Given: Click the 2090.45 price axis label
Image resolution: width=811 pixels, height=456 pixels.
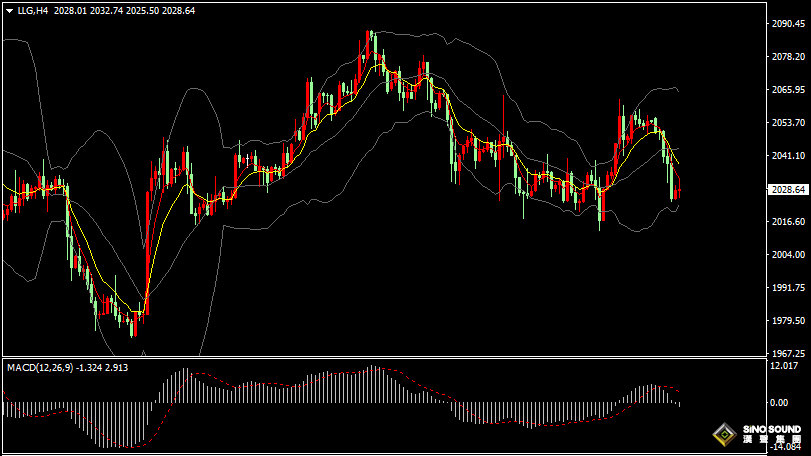Looking at the screenshot, I should coord(789,24).
